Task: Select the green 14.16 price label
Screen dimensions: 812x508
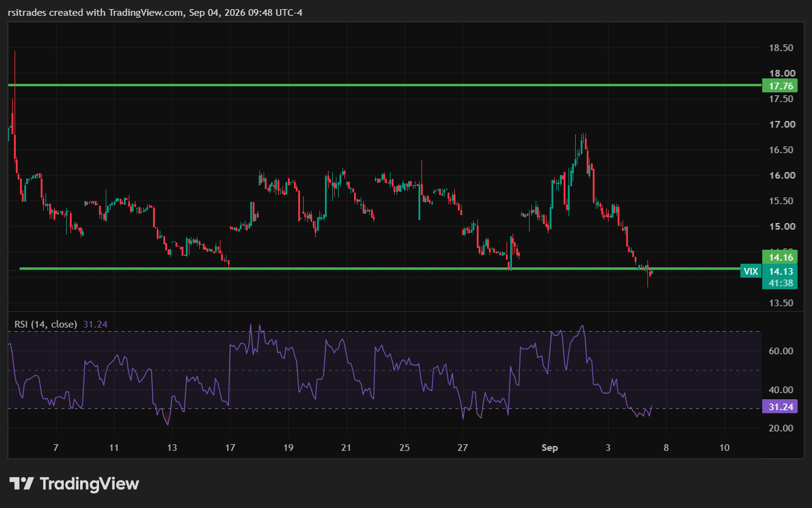Action: pos(780,256)
